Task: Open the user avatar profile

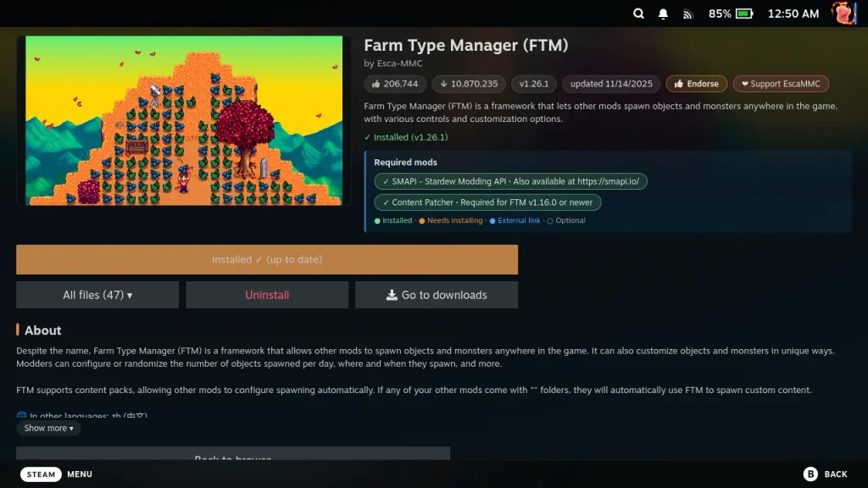Action: tap(844, 13)
